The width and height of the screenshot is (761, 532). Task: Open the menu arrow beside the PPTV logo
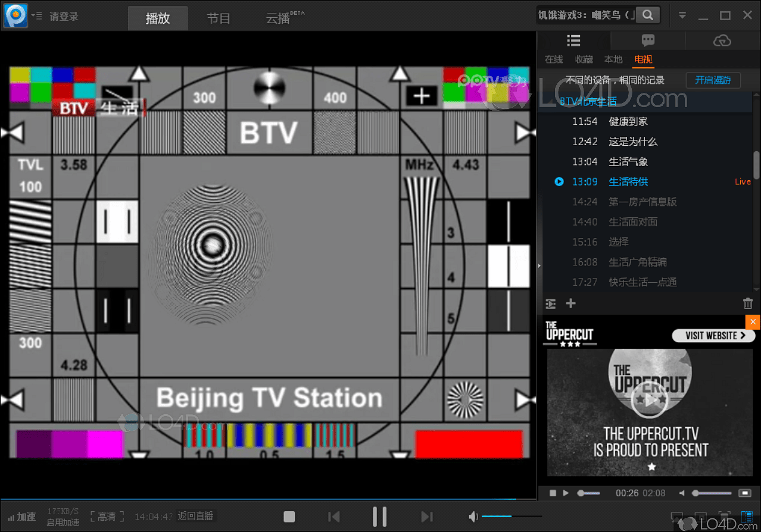point(36,16)
